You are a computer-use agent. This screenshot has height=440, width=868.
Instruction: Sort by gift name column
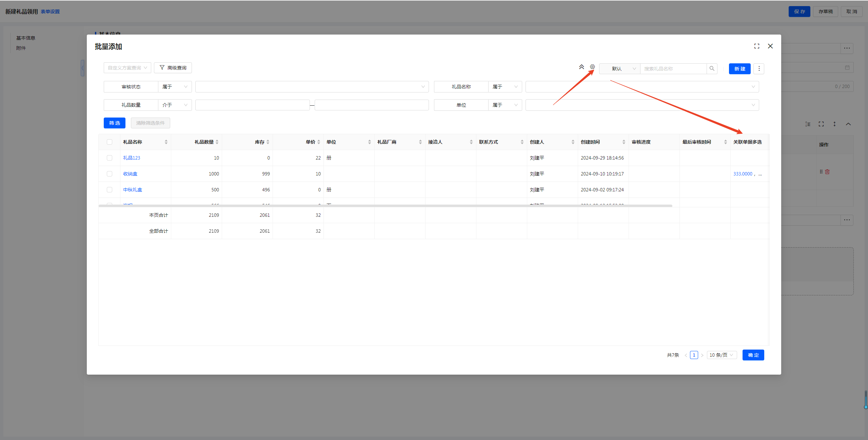166,142
